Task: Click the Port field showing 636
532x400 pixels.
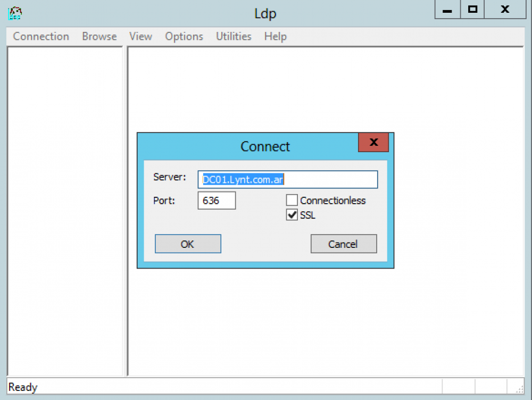Action: [217, 200]
